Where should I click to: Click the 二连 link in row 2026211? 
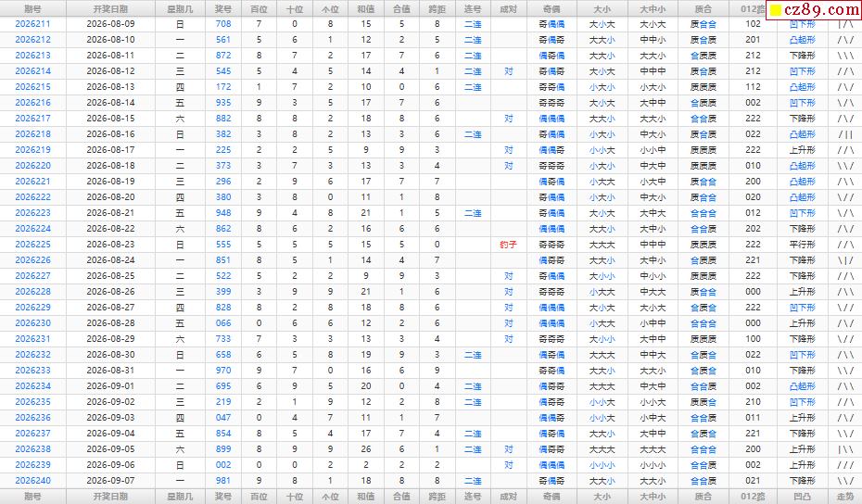point(473,24)
